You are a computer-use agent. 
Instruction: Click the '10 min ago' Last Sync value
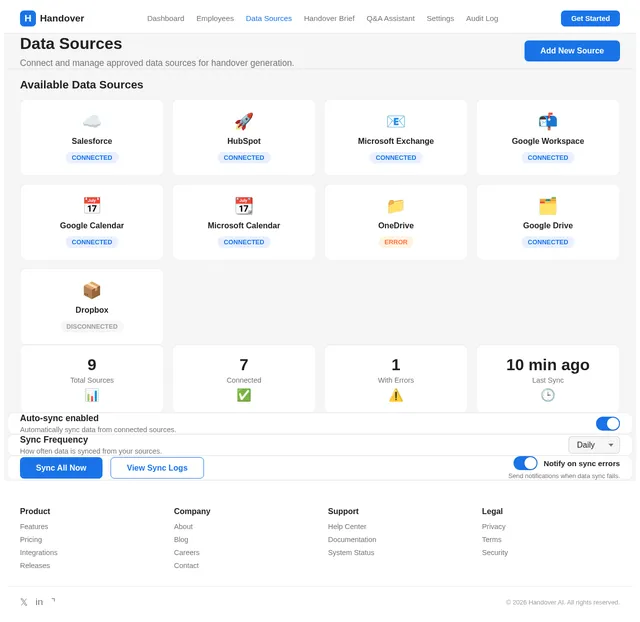tap(548, 365)
